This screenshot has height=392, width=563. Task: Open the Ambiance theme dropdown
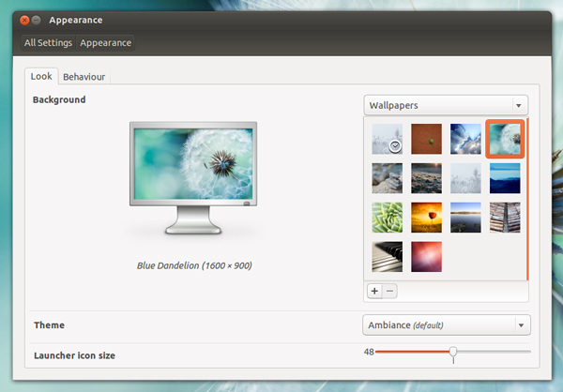(447, 325)
